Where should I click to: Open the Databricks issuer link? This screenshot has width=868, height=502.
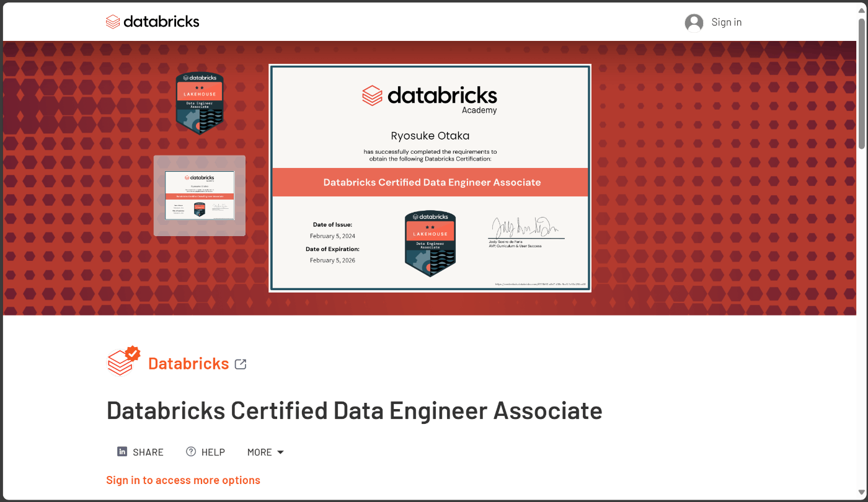point(188,364)
